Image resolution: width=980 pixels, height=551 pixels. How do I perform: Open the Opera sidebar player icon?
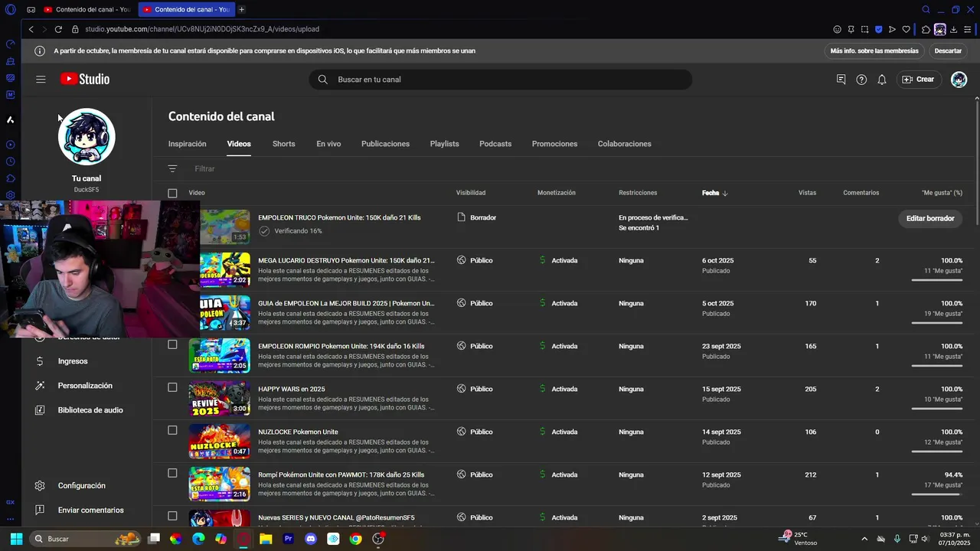click(10, 145)
